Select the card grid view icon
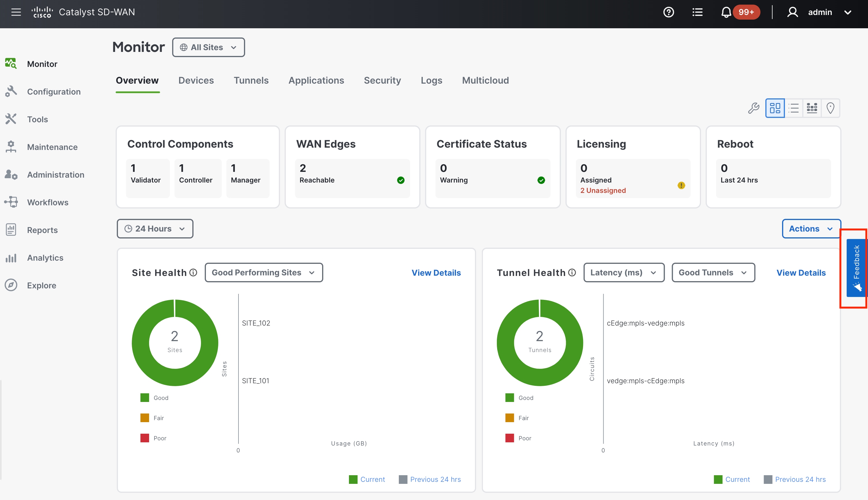868x500 pixels. point(775,108)
